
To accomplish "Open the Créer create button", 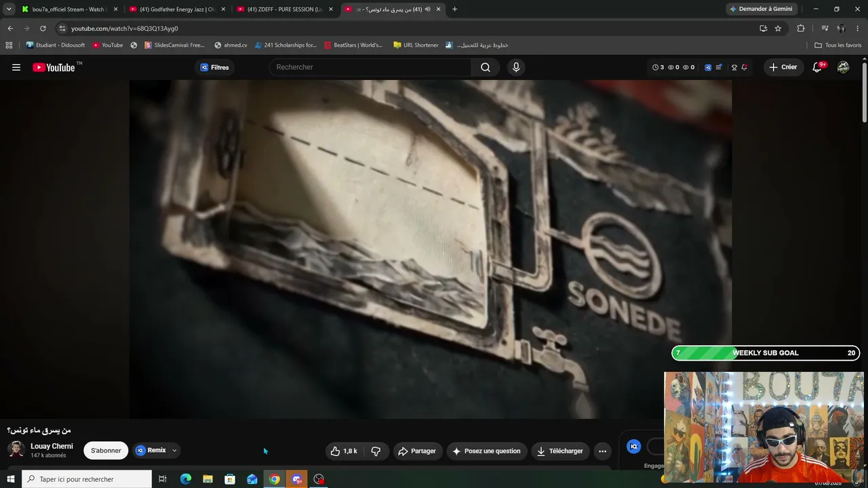I will coord(783,67).
